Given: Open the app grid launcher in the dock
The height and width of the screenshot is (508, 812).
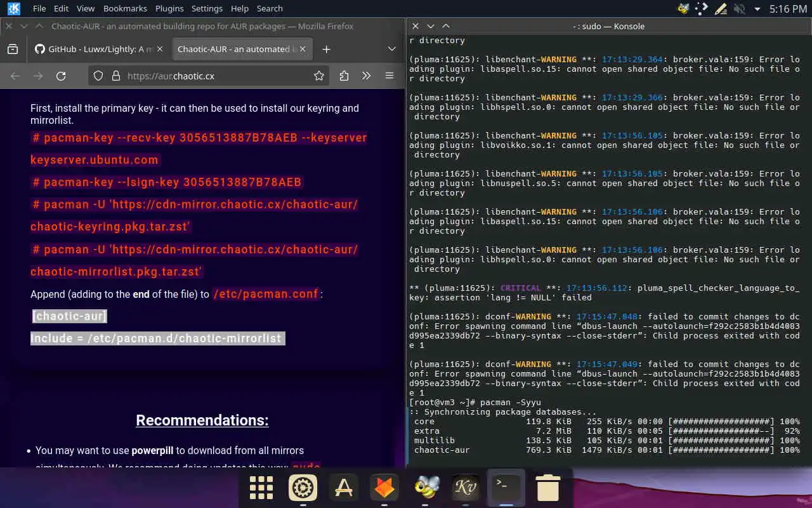Looking at the screenshot, I should [x=261, y=488].
